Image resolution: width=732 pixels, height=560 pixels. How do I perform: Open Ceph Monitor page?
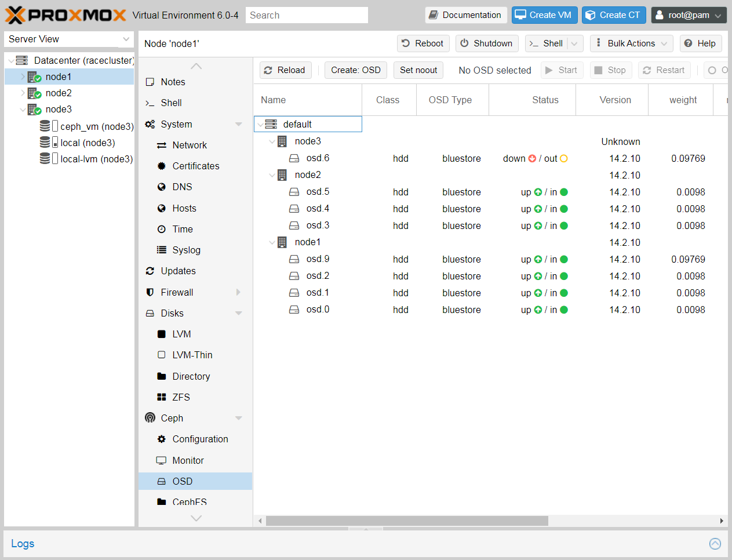195,460
